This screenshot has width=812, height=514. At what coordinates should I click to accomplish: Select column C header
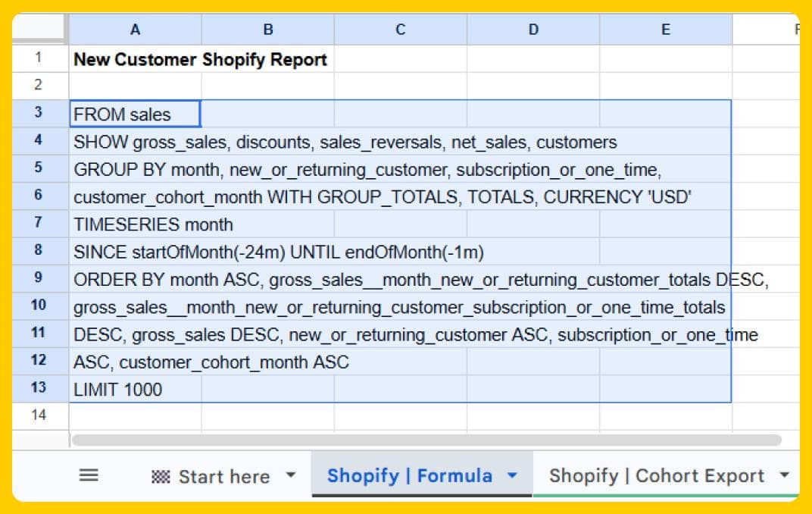coord(400,30)
